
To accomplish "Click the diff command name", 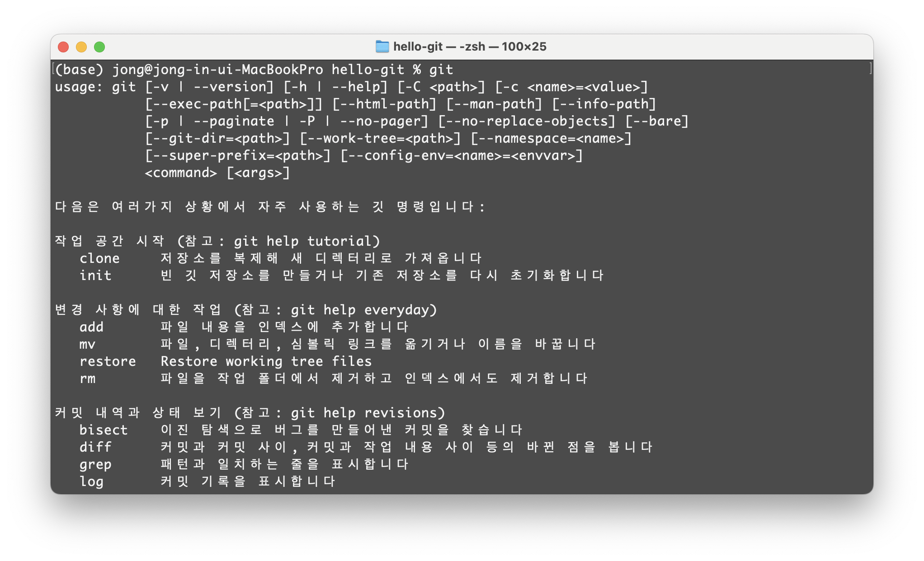I will (x=95, y=447).
